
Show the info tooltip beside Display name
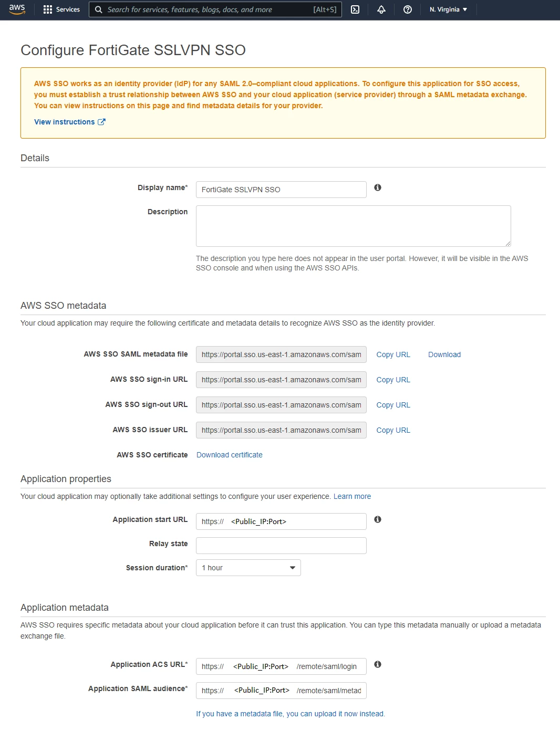coord(378,187)
